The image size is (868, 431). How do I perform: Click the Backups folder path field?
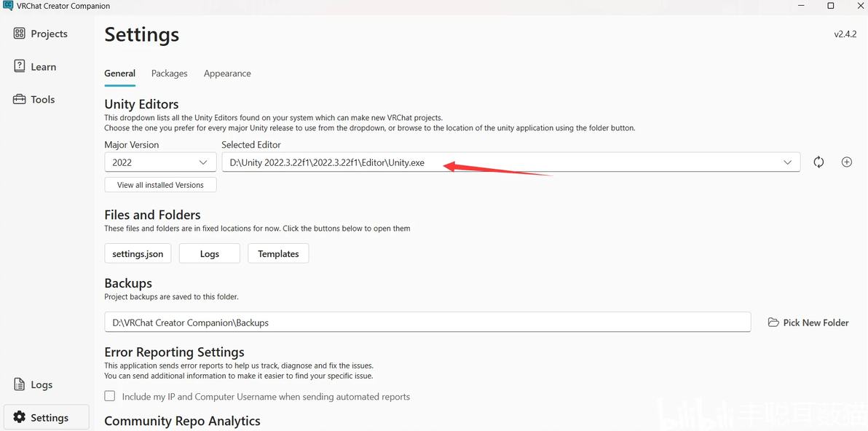point(427,322)
